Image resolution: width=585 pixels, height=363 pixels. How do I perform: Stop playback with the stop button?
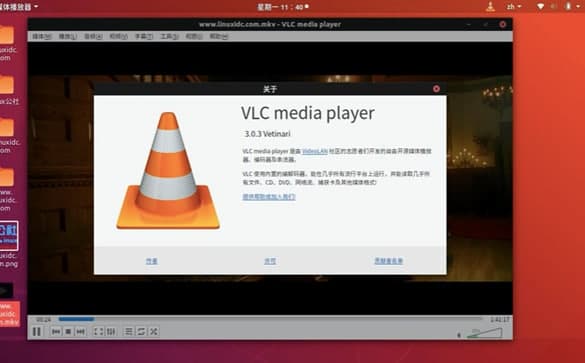[x=68, y=331]
